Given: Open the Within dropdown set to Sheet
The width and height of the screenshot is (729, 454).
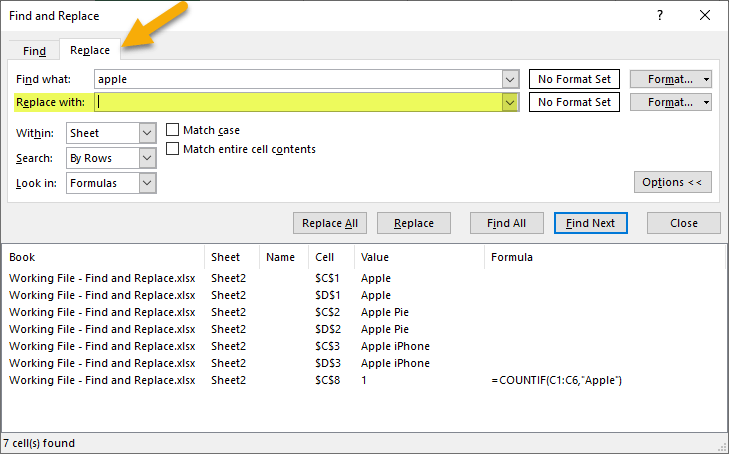Looking at the screenshot, I should (x=147, y=133).
